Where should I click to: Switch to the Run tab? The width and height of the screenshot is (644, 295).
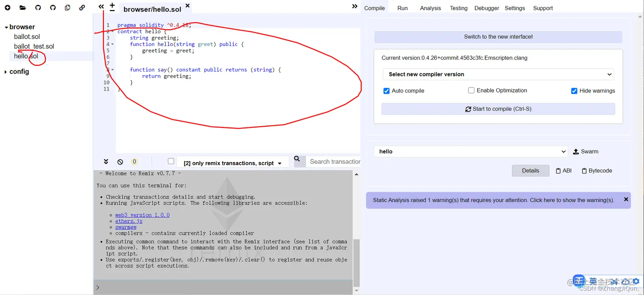coord(402,8)
